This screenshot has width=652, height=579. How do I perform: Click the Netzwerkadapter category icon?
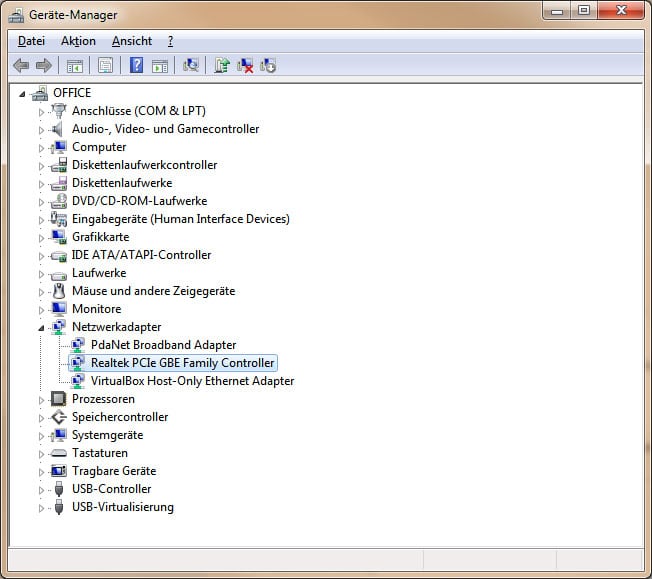point(59,327)
